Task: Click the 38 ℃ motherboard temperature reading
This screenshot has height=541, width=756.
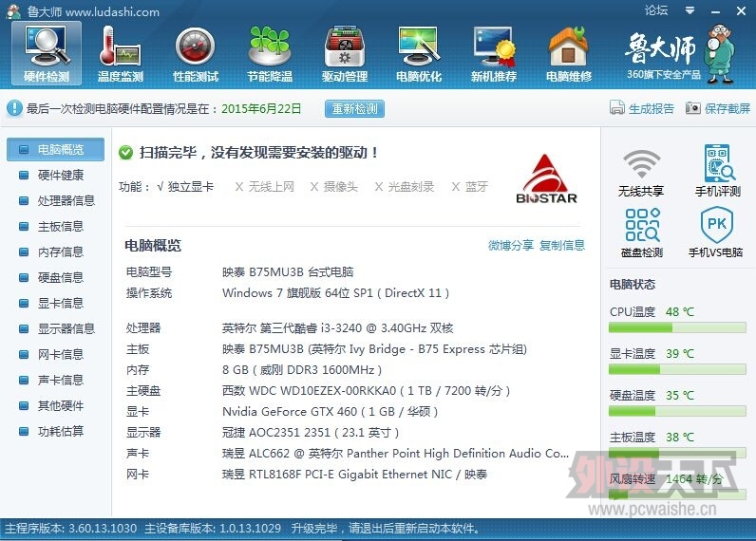Action: [680, 437]
